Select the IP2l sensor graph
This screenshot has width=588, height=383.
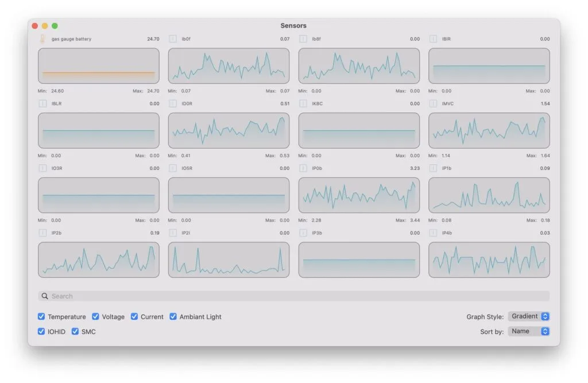click(x=229, y=260)
